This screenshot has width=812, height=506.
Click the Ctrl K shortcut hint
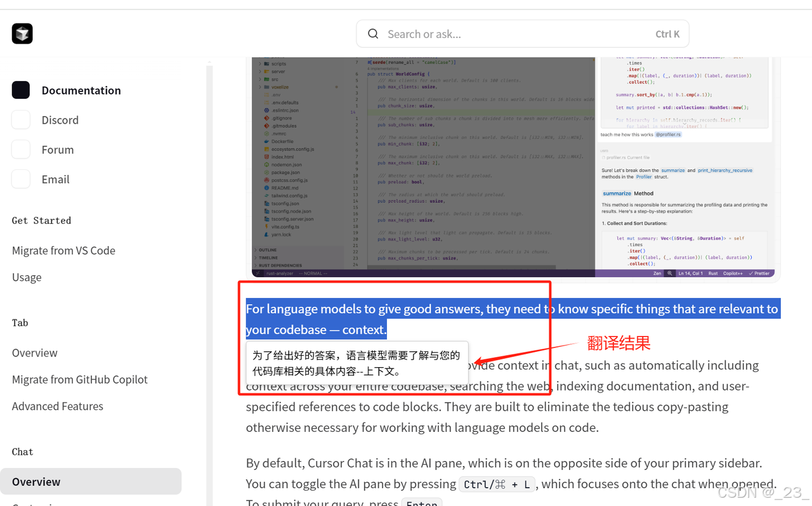click(x=667, y=34)
